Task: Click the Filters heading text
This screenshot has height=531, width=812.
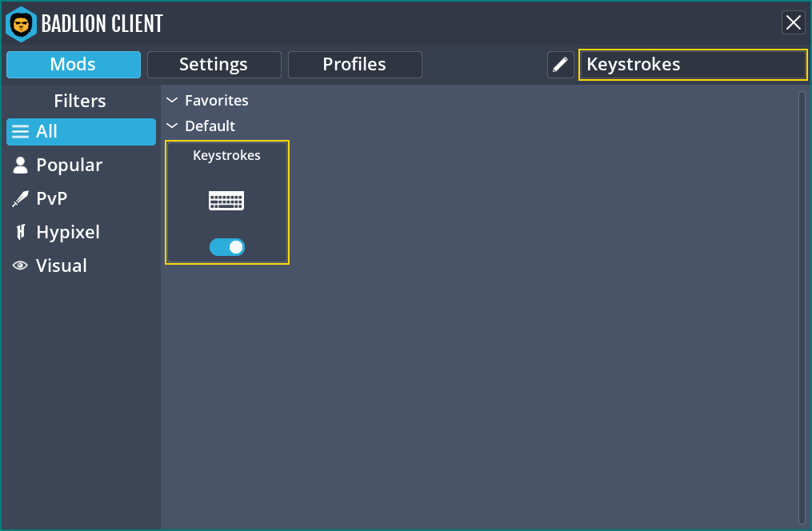Action: pos(80,101)
